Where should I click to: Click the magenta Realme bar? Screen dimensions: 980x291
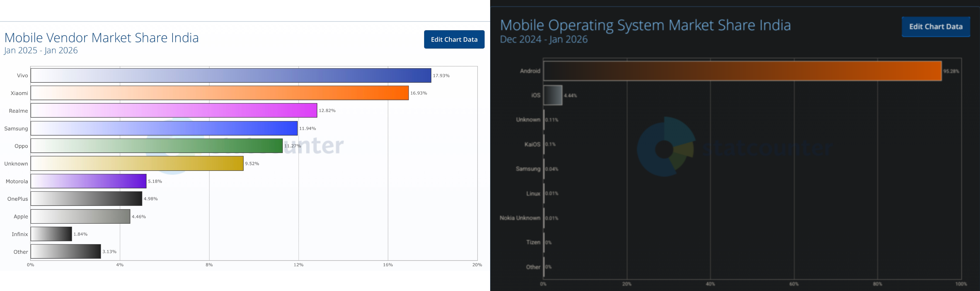(174, 110)
